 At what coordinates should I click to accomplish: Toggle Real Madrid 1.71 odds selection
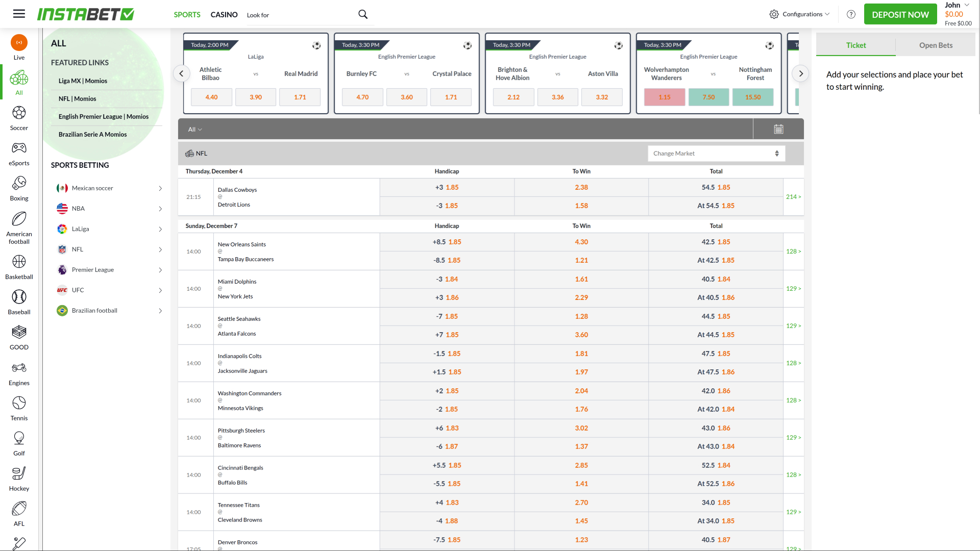pyautogui.click(x=300, y=97)
